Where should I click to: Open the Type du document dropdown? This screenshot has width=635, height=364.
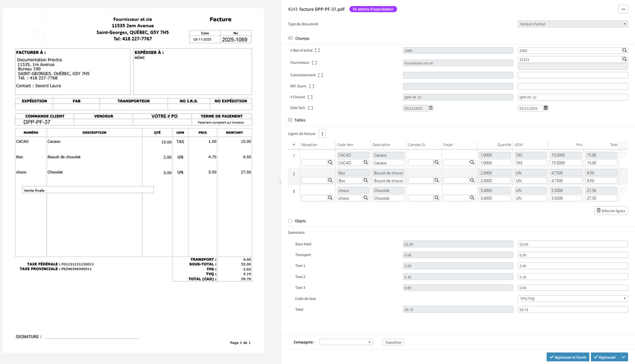pyautogui.click(x=572, y=24)
